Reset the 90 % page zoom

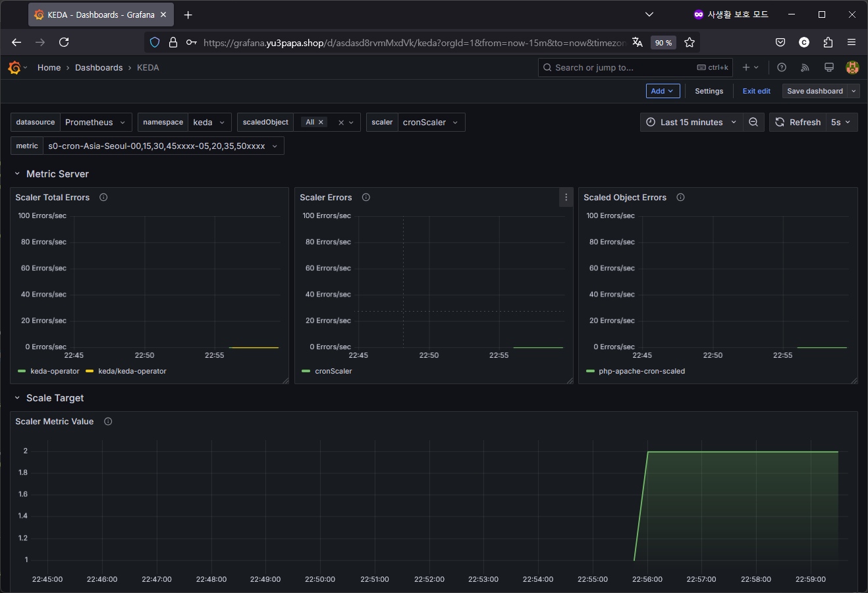[x=663, y=43]
